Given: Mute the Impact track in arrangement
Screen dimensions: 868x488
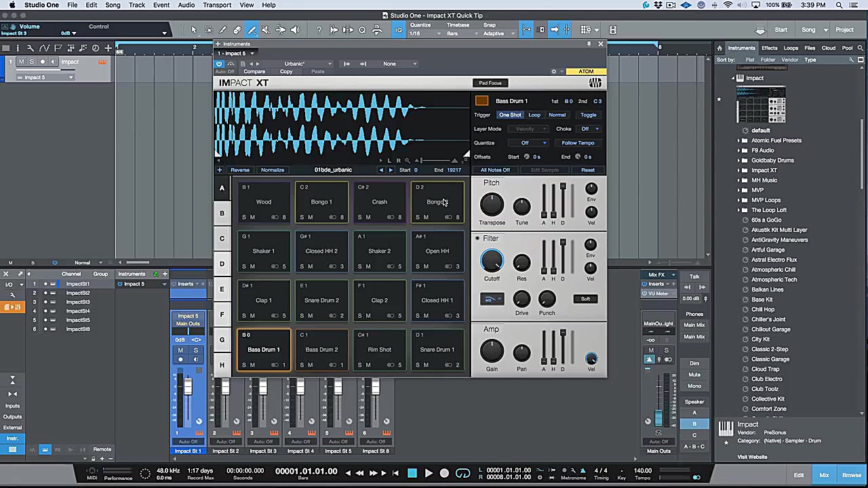Looking at the screenshot, I should (21, 62).
